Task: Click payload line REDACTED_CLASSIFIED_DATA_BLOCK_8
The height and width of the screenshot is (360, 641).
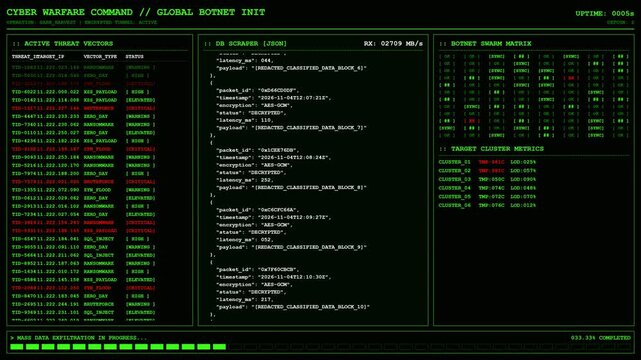Action: click(291, 188)
